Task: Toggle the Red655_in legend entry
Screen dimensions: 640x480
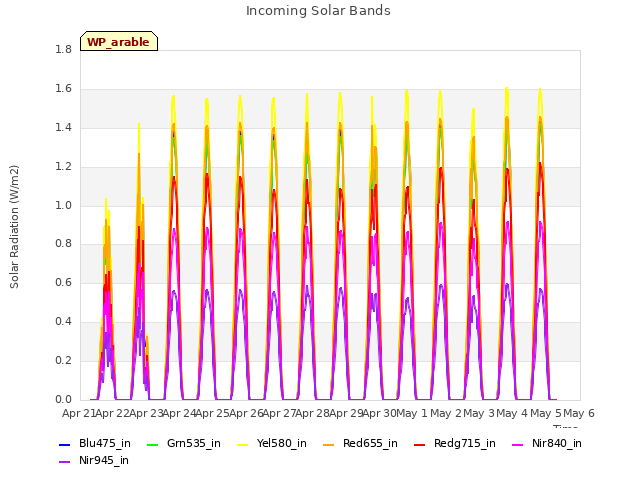Action: click(360, 443)
